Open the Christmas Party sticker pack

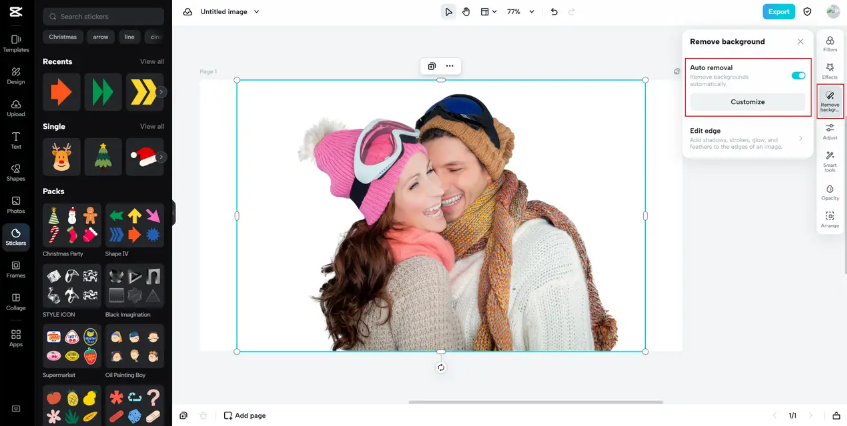click(72, 225)
